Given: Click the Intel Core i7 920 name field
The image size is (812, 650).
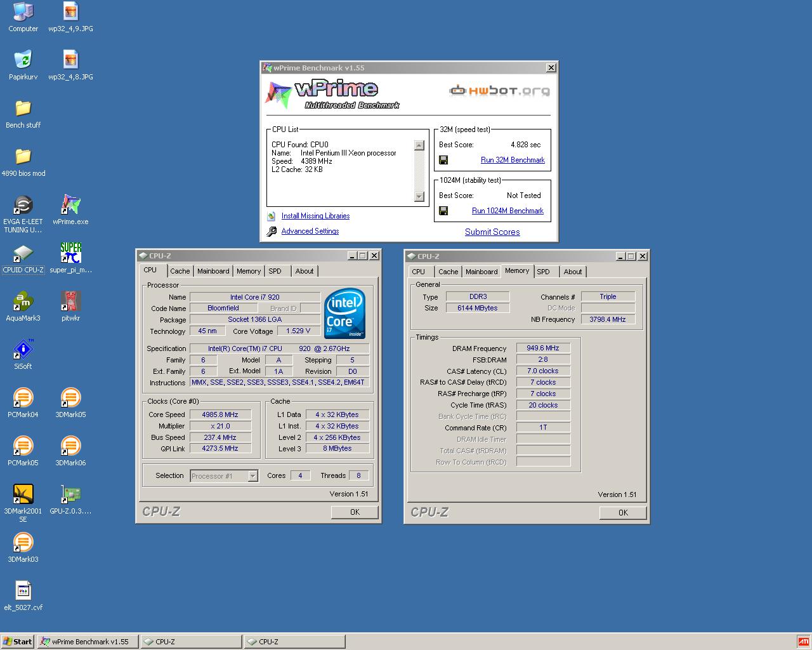Looking at the screenshot, I should (254, 297).
